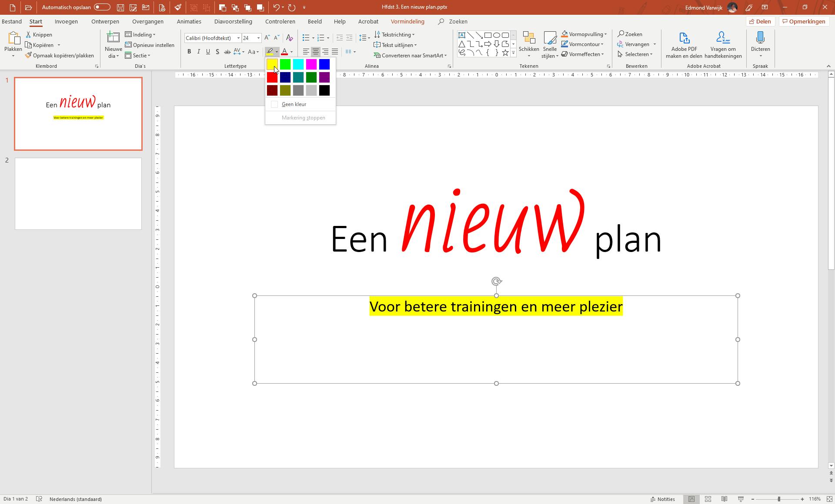Toggle Automatisch opslaan switch
Image resolution: width=835 pixels, height=504 pixels.
tap(102, 7)
